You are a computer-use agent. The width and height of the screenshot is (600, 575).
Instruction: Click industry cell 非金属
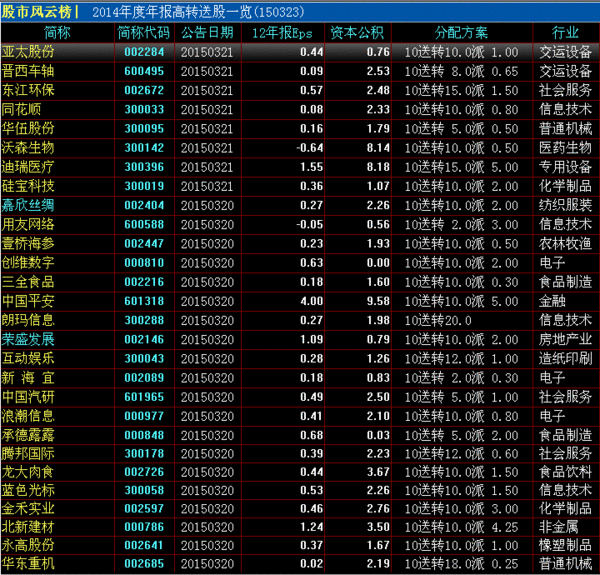(x=558, y=527)
